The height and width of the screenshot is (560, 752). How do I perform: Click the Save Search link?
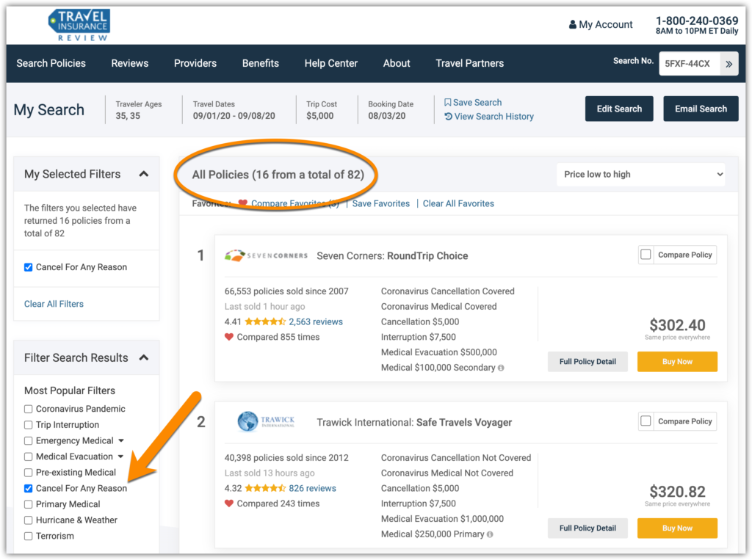pos(477,102)
